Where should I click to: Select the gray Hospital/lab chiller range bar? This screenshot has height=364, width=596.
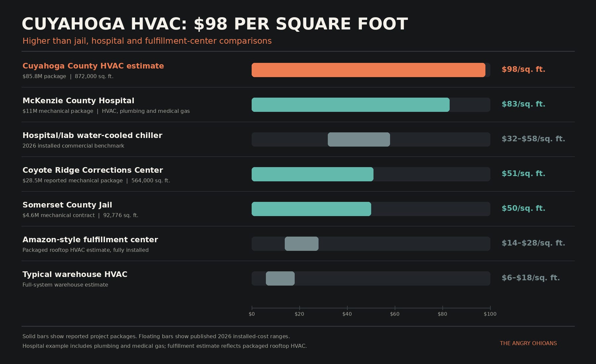click(359, 140)
